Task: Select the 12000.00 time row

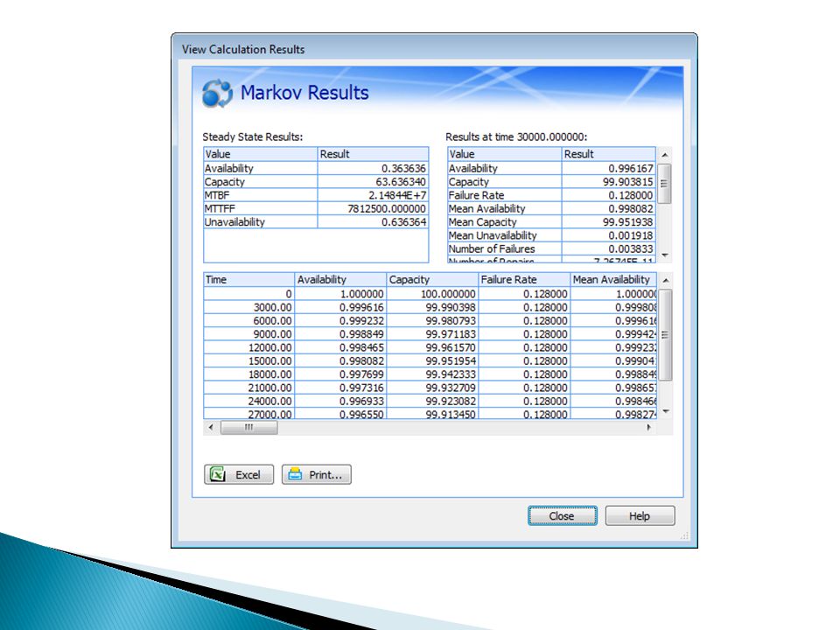Action: 430,347
